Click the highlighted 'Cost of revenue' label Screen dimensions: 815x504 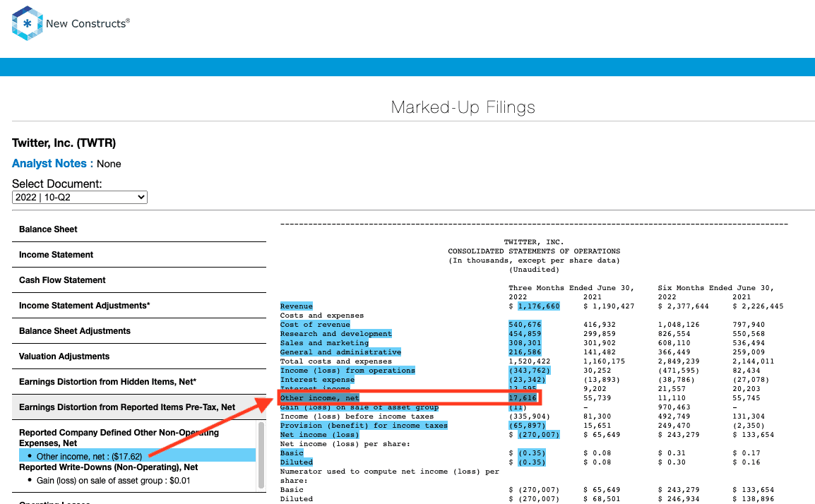click(x=315, y=325)
